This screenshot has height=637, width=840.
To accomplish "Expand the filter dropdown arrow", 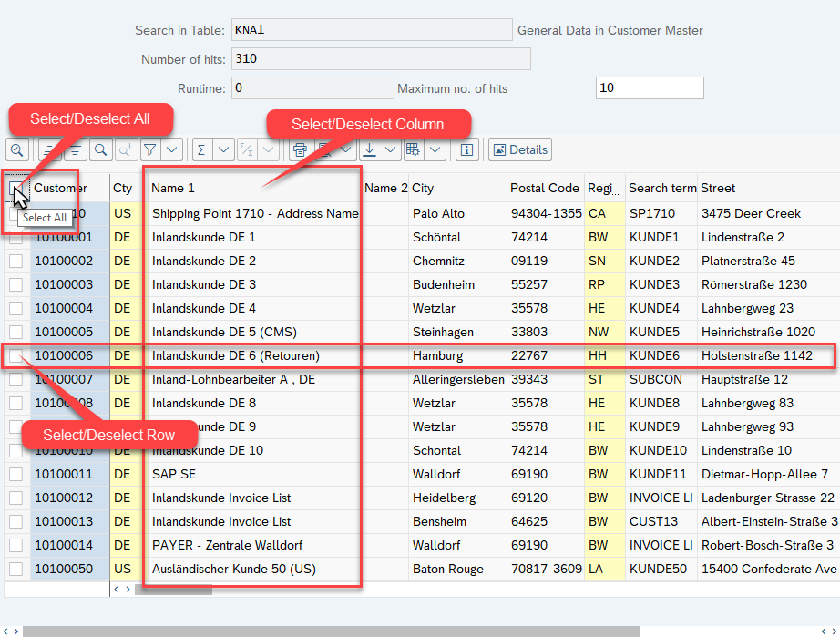I will tap(171, 149).
